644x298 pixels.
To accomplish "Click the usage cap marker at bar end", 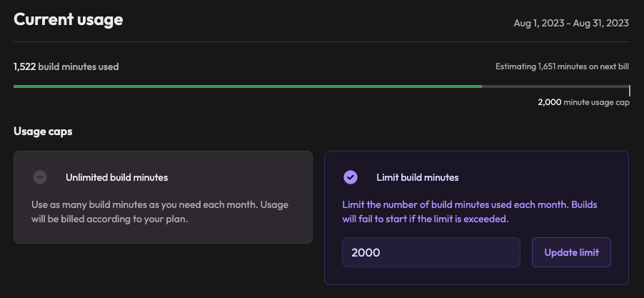I will (629, 89).
